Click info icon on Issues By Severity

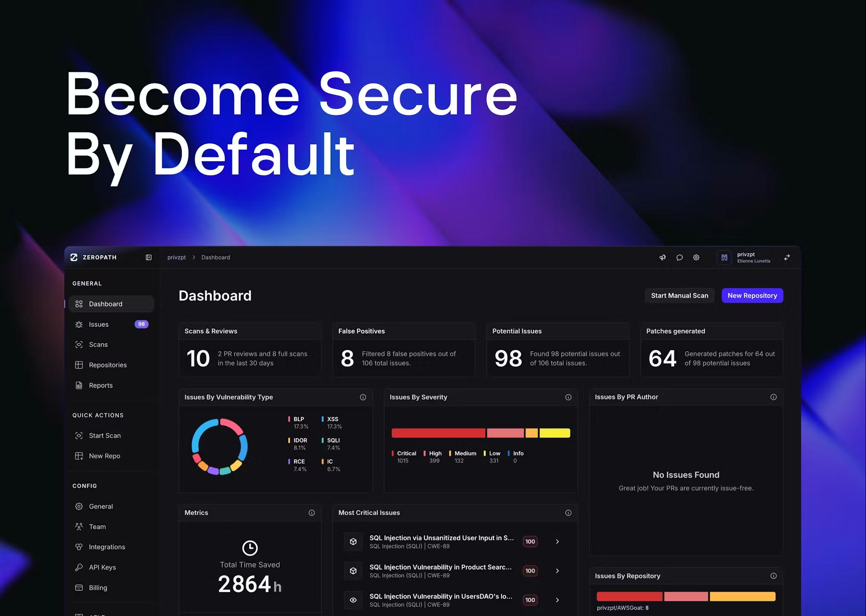(x=568, y=397)
